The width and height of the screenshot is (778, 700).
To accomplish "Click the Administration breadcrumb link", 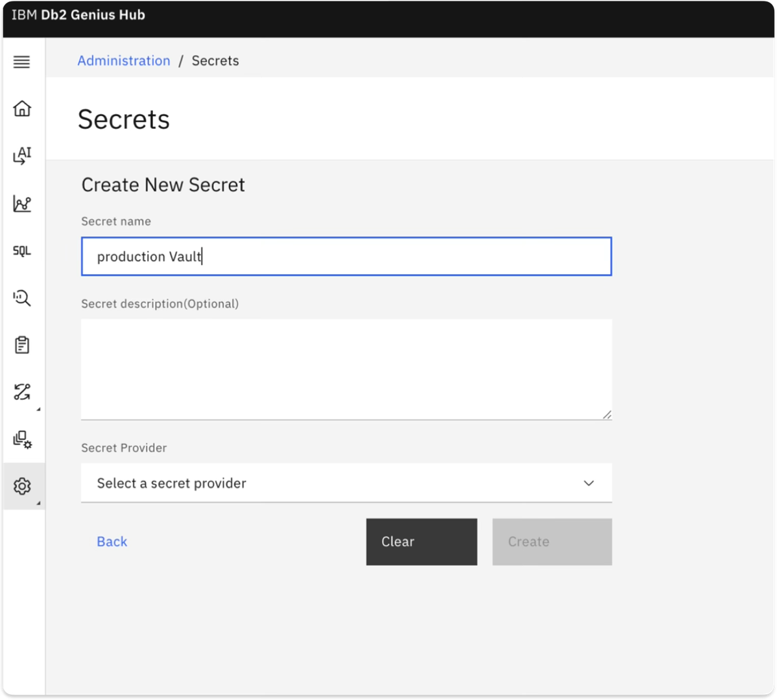I will tap(124, 60).
